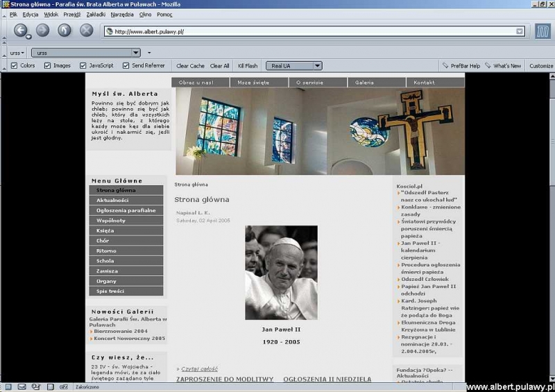The height and width of the screenshot is (392, 555).
Task: Click Clear Cache button
Action: pyautogui.click(x=190, y=66)
